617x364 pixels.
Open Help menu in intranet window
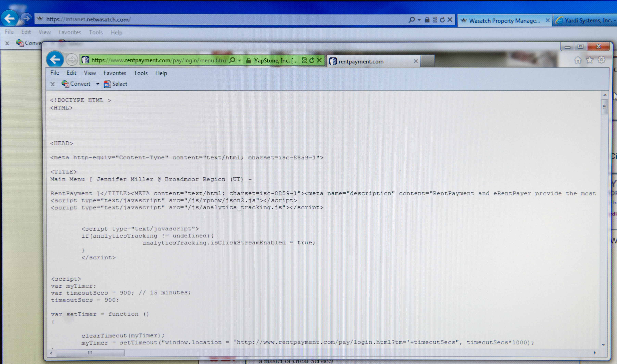pos(116,32)
